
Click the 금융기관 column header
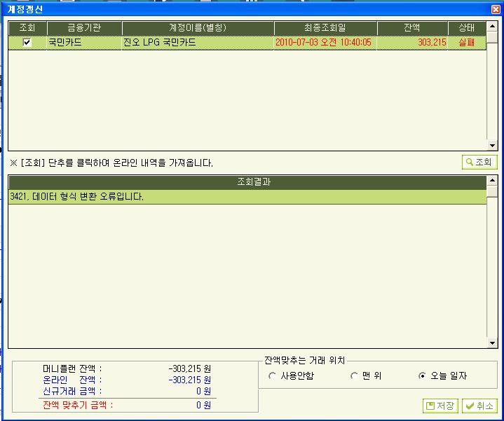[x=84, y=28]
